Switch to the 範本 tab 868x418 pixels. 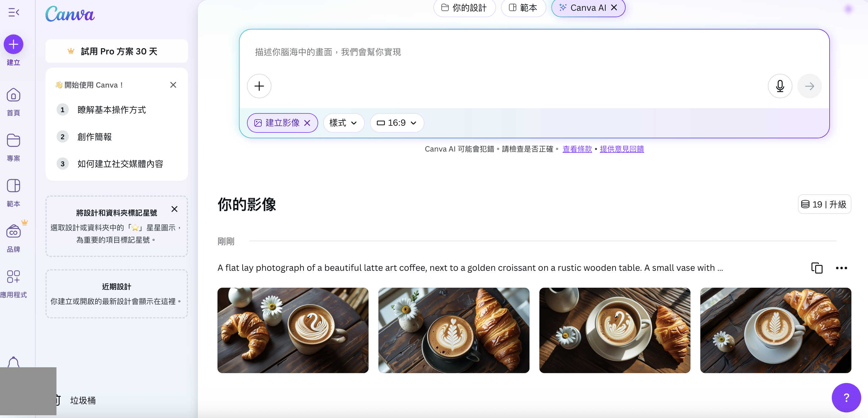pos(523,8)
